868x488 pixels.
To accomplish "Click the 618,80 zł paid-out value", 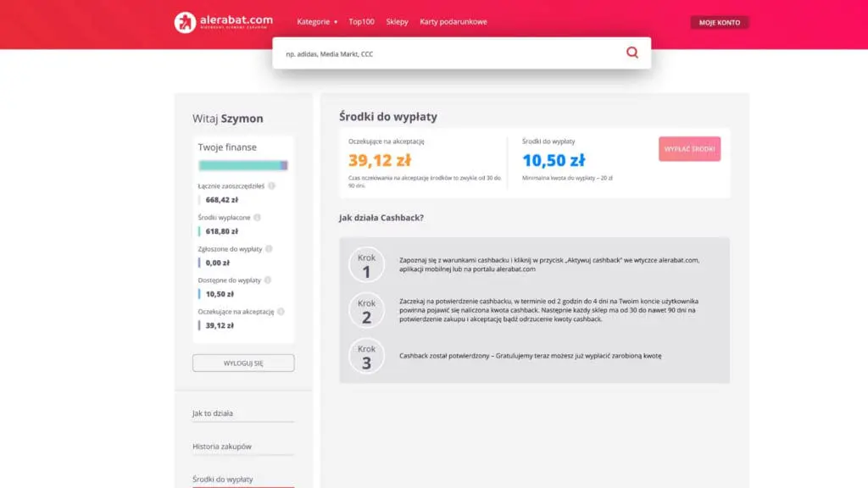I will [x=222, y=231].
